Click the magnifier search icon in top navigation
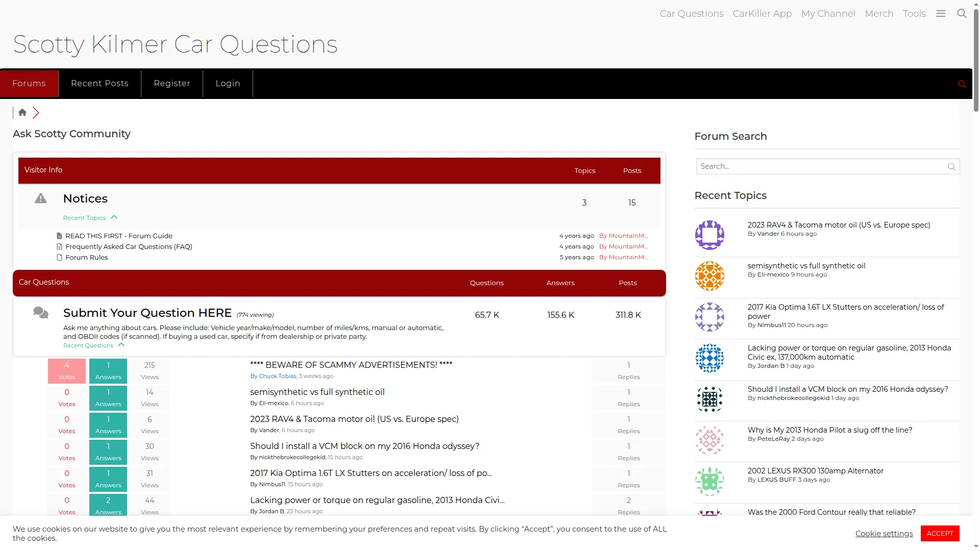This screenshot has width=980, height=551. (962, 14)
